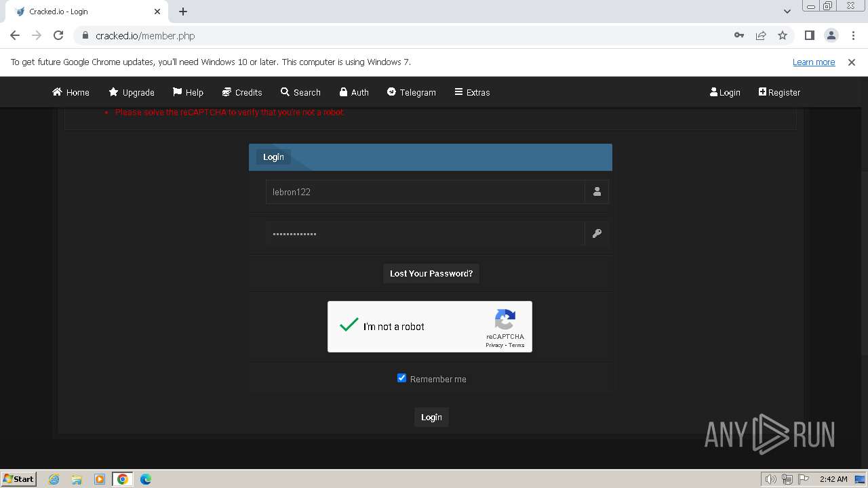Open the Credits menu item

point(242,92)
